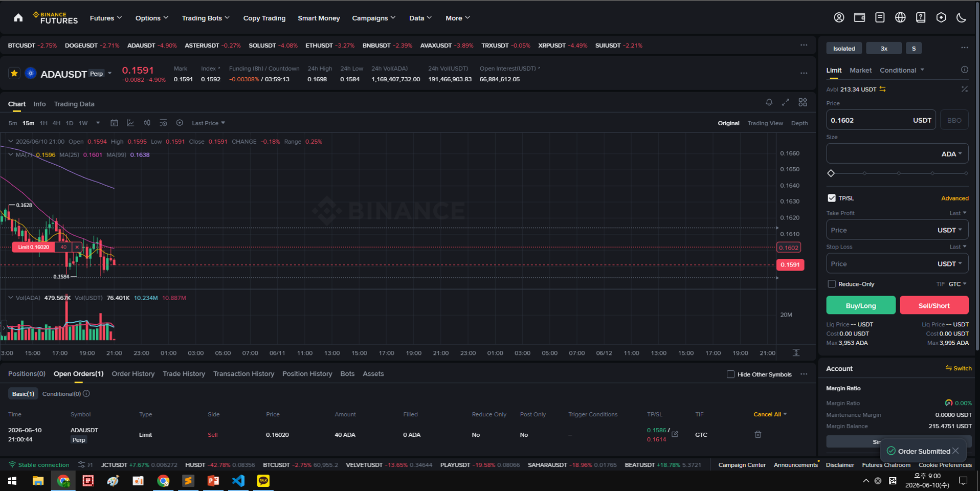Open the user profile icon
Screen dimensions: 980x491
[839, 17]
